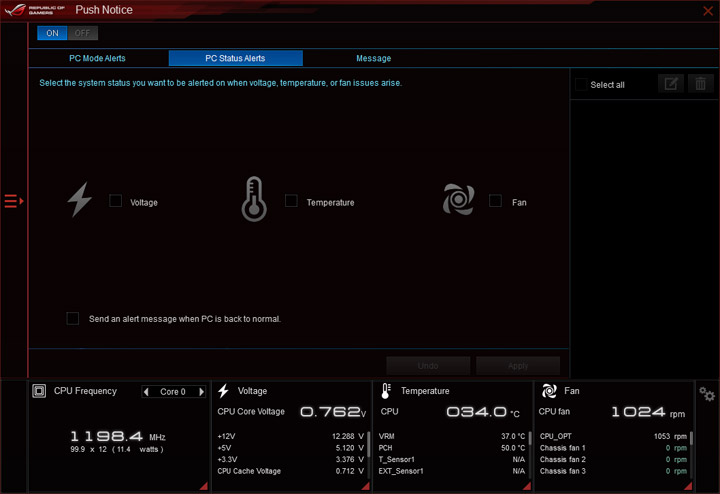The image size is (720, 494).
Task: Click the trash delete icon
Action: pyautogui.click(x=700, y=84)
